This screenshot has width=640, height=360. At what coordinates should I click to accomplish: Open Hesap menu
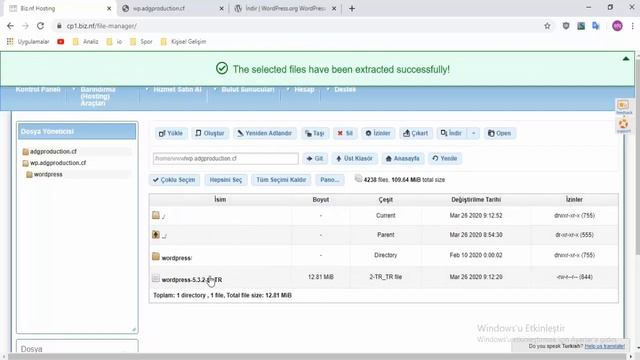(304, 89)
